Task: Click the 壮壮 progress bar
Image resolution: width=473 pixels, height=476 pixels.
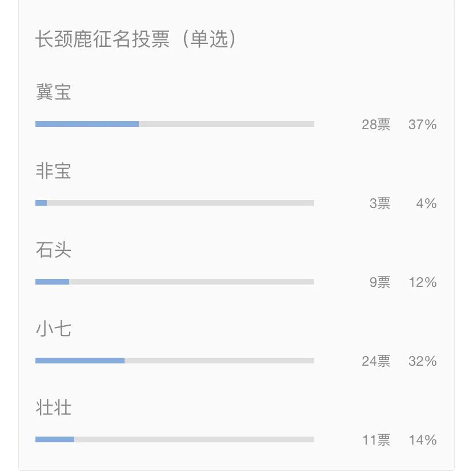Action: click(175, 439)
